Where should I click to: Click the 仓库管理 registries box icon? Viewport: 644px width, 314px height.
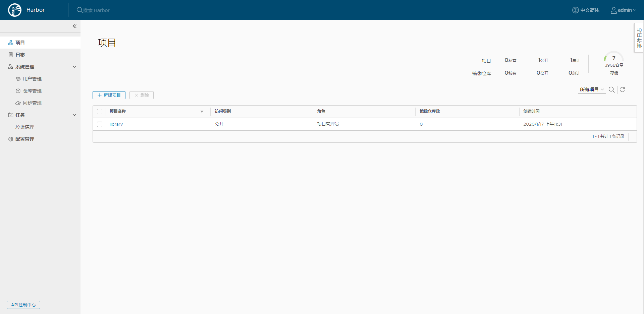tap(18, 91)
